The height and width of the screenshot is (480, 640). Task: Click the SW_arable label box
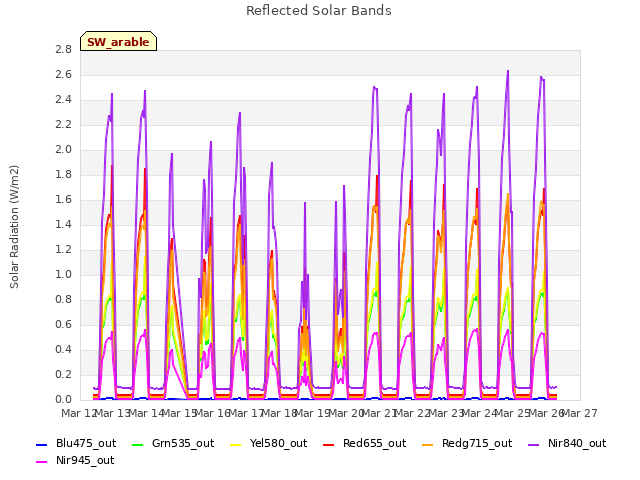118,41
